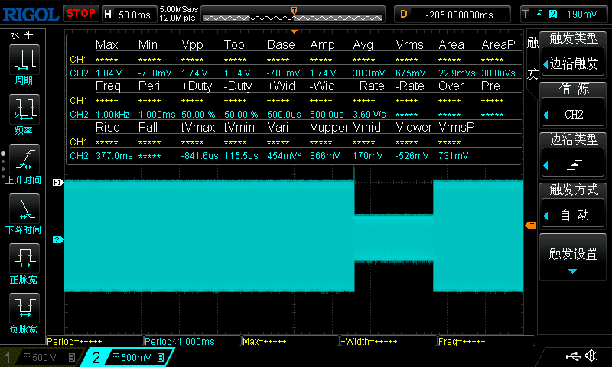Select the Rise Time measurement icon
Image resolution: width=613 pixels, height=368 pixels.
pos(24,160)
